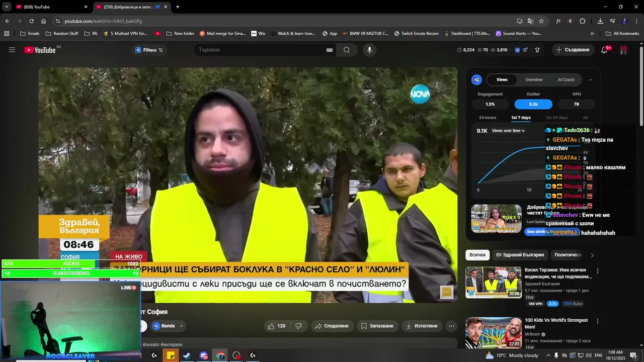Select the Engagement 1.3% metric

tap(490, 104)
